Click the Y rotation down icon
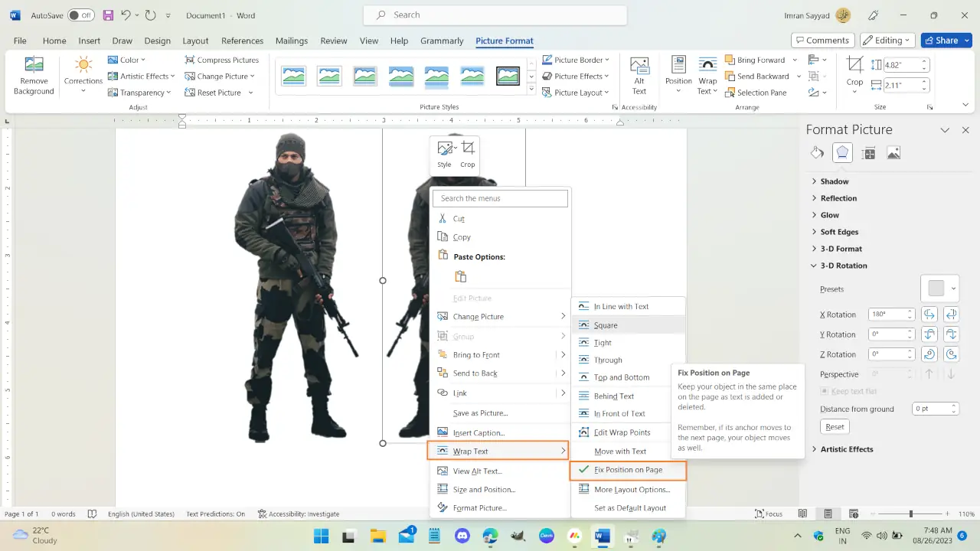The height and width of the screenshot is (551, 980). click(951, 334)
